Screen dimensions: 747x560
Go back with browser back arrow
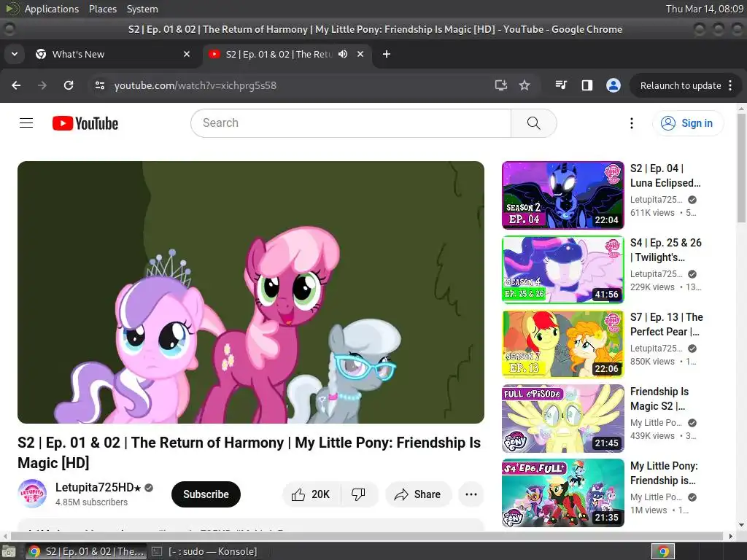coord(16,85)
